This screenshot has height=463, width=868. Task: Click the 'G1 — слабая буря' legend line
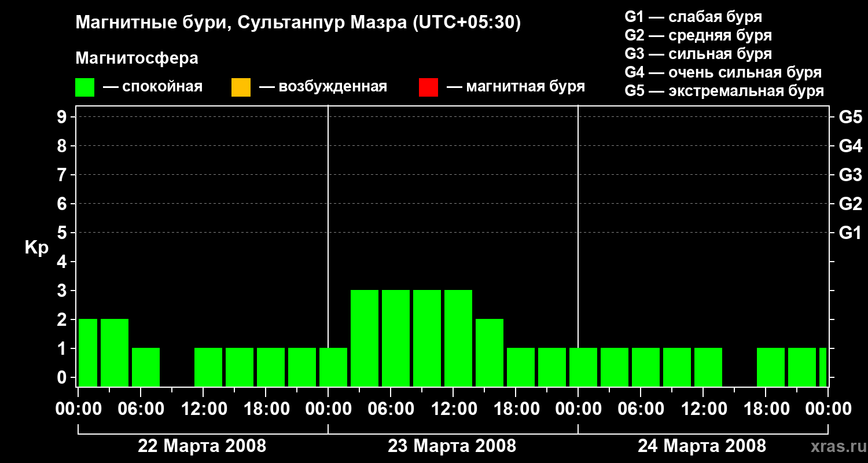(693, 17)
